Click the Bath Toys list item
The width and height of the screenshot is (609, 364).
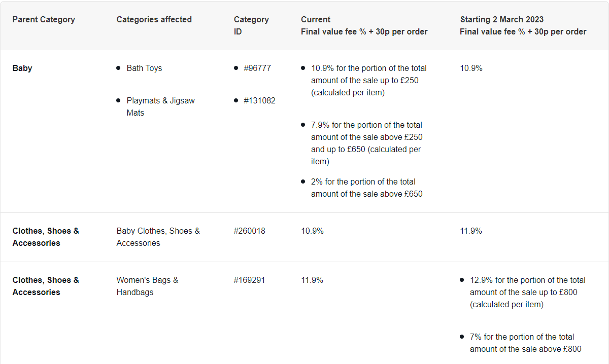144,68
